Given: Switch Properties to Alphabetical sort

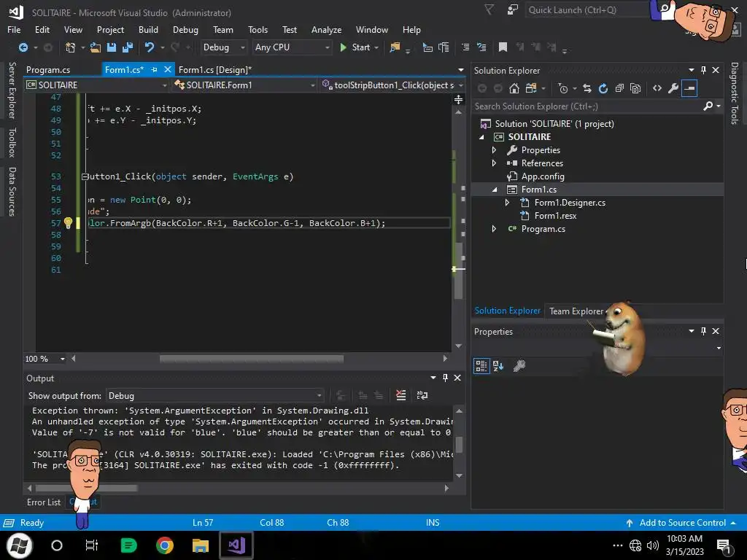Looking at the screenshot, I should [498, 366].
